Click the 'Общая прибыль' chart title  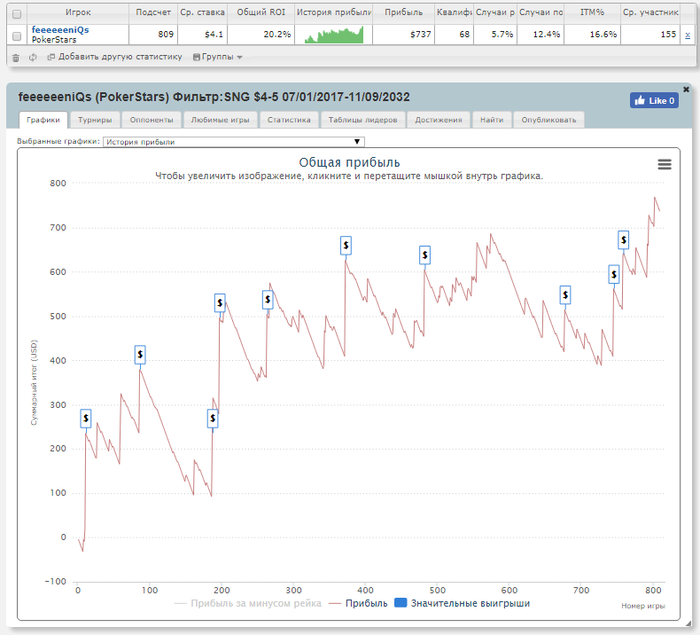349,163
